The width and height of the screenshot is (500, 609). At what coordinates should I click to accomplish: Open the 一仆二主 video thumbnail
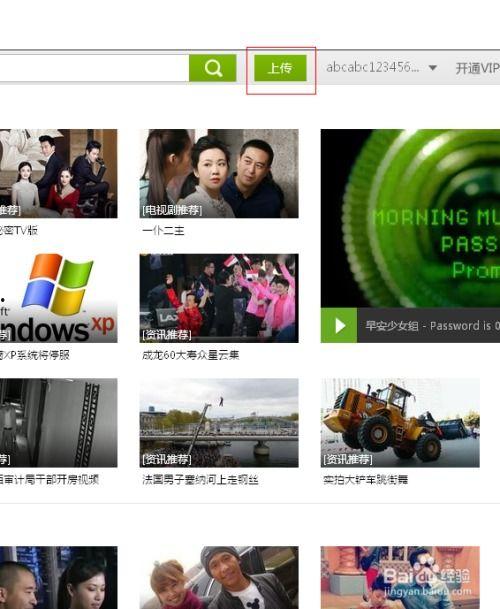[219, 174]
